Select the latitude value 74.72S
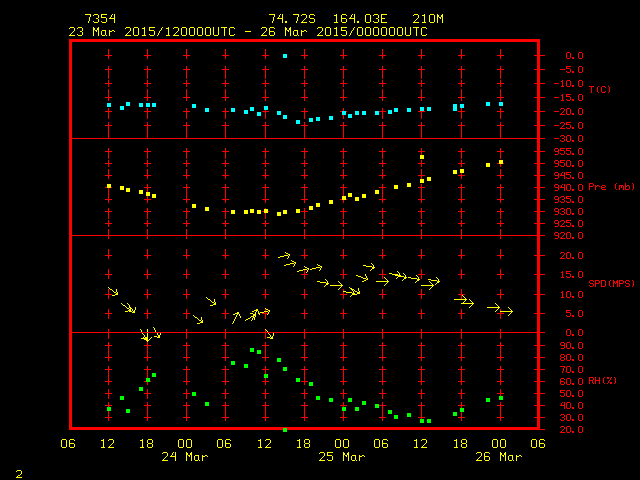The width and height of the screenshot is (640, 480). coord(289,19)
